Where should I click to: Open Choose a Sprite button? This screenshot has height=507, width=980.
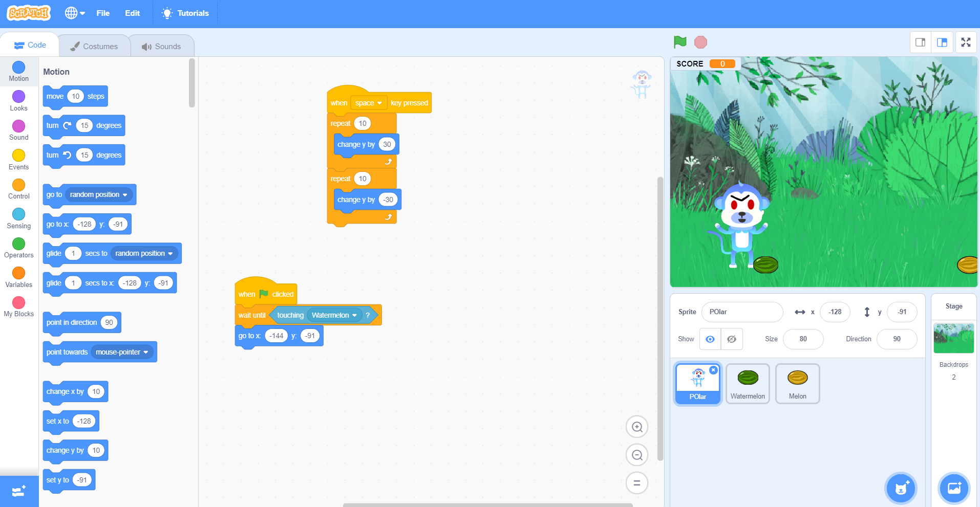(x=901, y=489)
